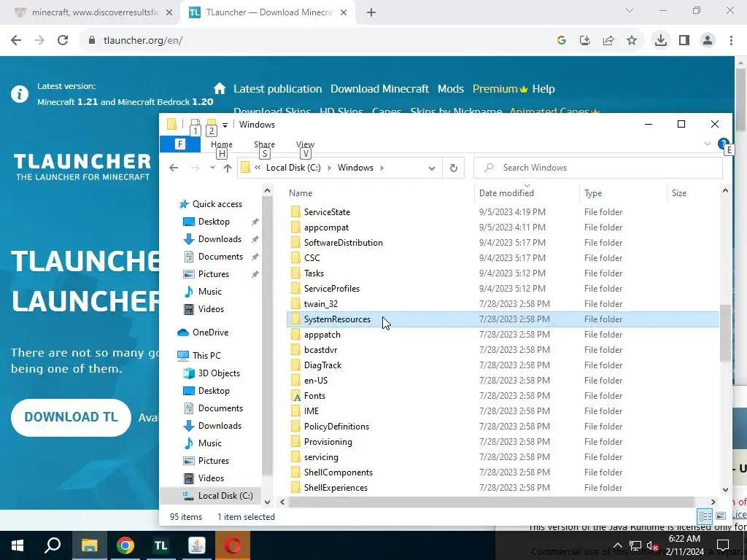This screenshot has width=747, height=560.
Task: Open Latest publication link
Action: coord(278,88)
